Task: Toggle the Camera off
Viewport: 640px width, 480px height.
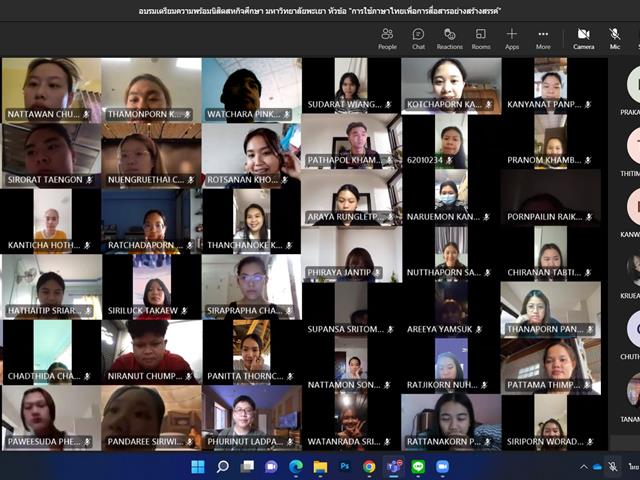Action: [x=584, y=39]
